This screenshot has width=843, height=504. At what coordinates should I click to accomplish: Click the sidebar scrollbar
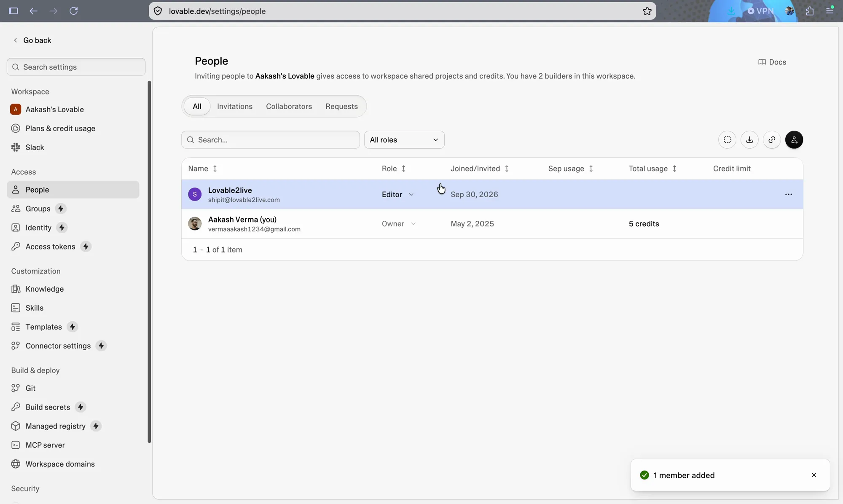149,262
